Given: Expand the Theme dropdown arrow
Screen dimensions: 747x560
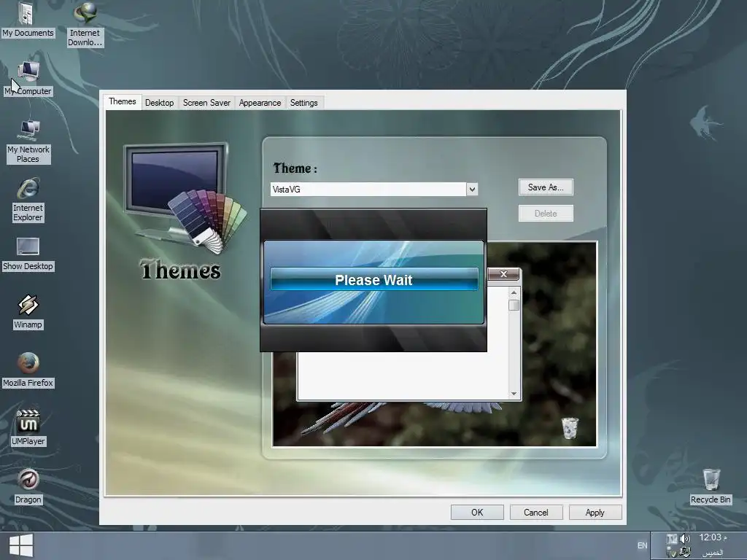Looking at the screenshot, I should [472, 190].
